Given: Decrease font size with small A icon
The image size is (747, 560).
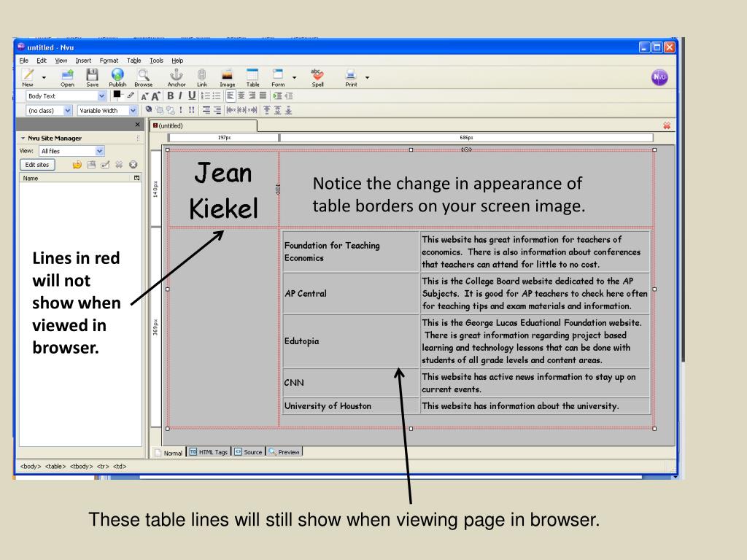Looking at the screenshot, I should click(145, 96).
